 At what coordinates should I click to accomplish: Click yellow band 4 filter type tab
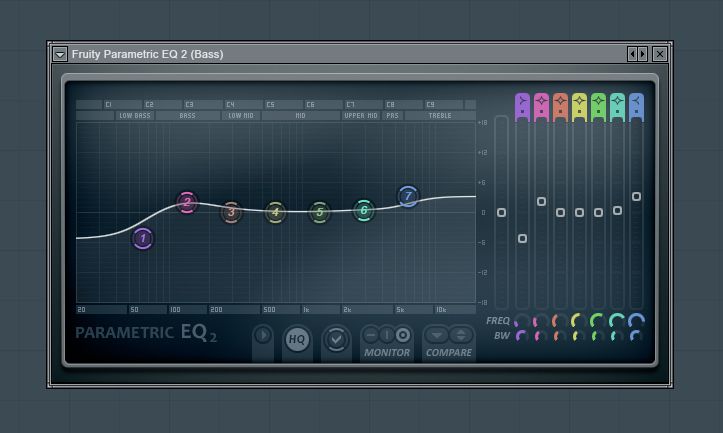(x=579, y=107)
